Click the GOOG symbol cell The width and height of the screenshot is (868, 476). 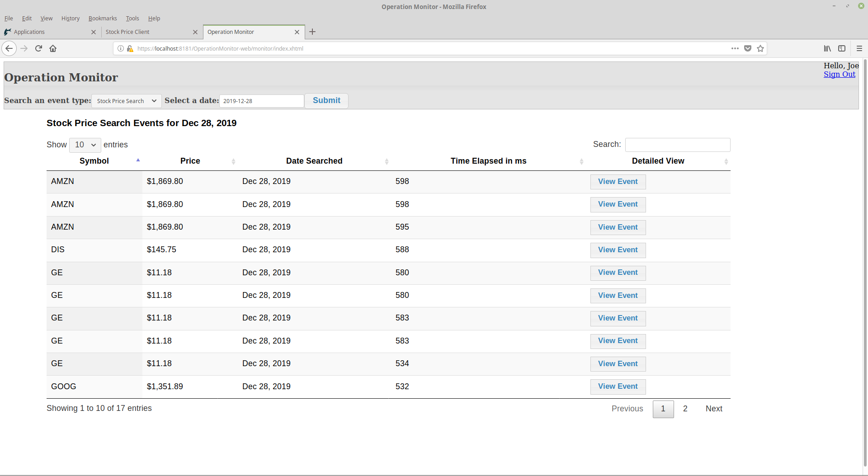coord(94,386)
